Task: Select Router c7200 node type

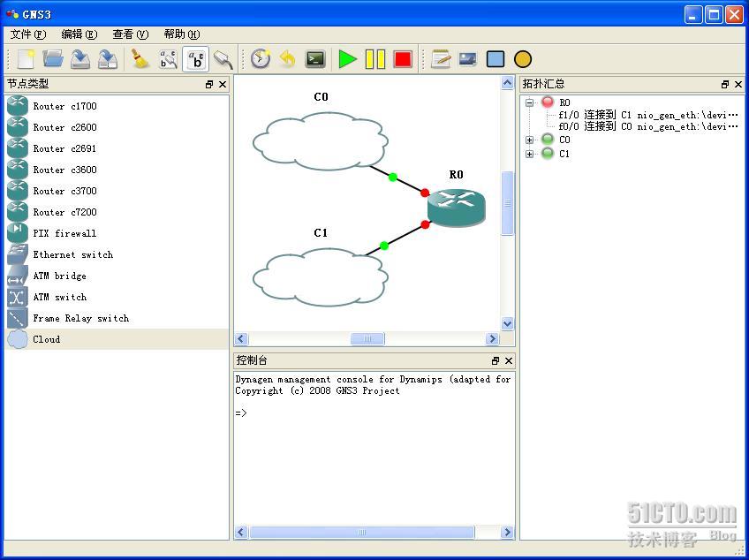Action: point(117,212)
